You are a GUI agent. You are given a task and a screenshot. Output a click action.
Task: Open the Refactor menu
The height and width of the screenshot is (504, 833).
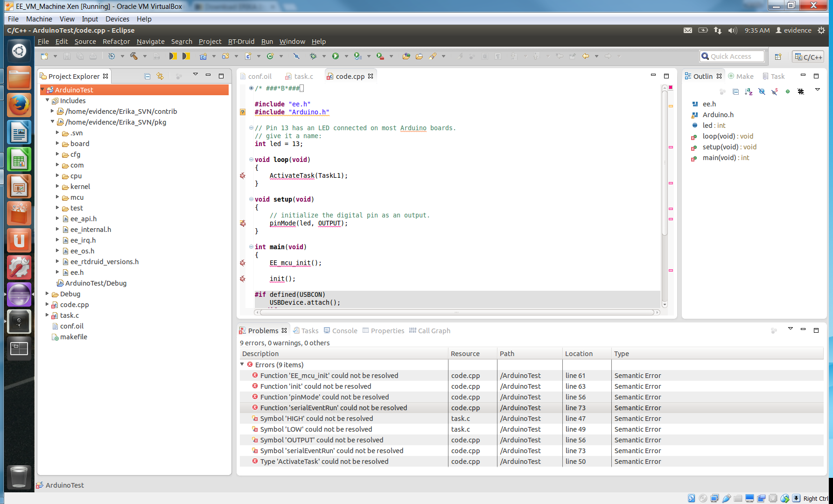(116, 42)
